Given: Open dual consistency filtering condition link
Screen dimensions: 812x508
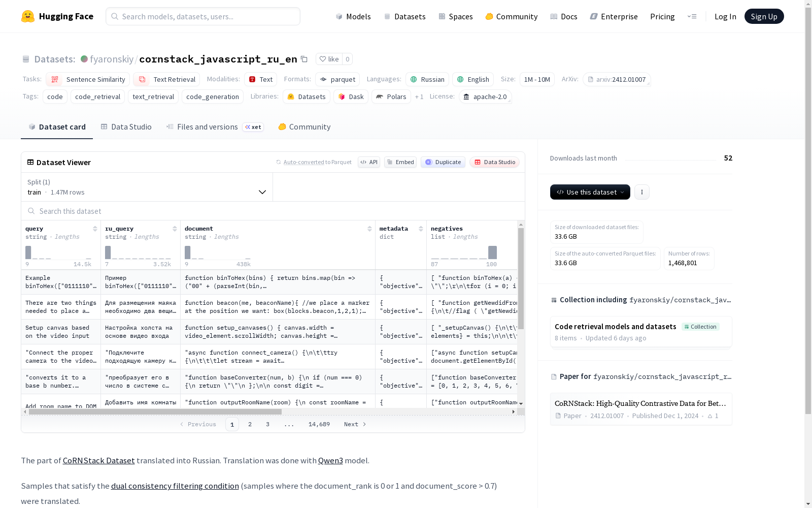Looking at the screenshot, I should [x=175, y=486].
